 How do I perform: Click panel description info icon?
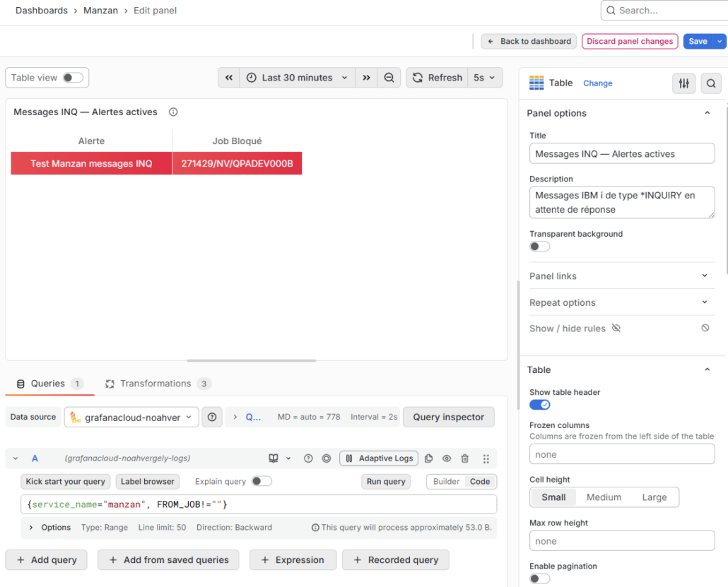coord(173,112)
